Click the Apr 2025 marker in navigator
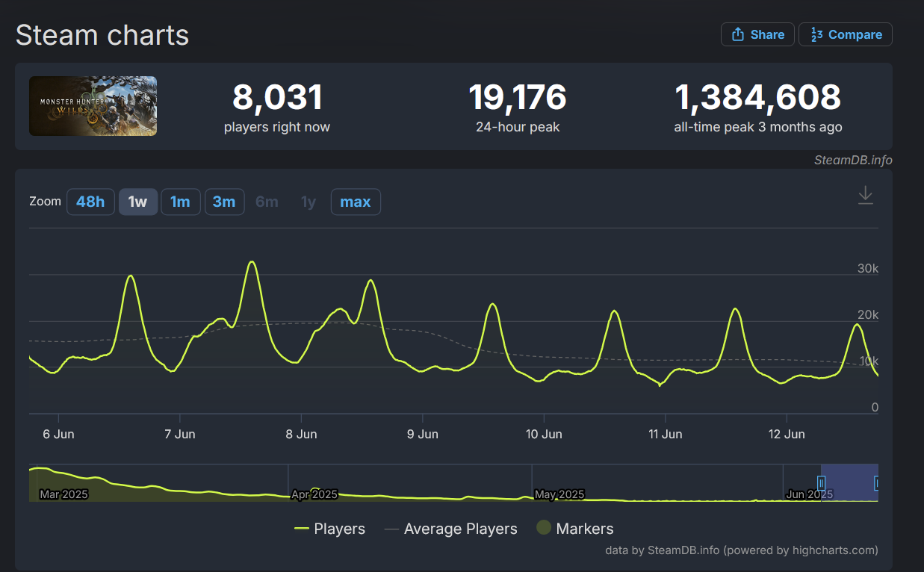The width and height of the screenshot is (924, 572). (x=314, y=494)
